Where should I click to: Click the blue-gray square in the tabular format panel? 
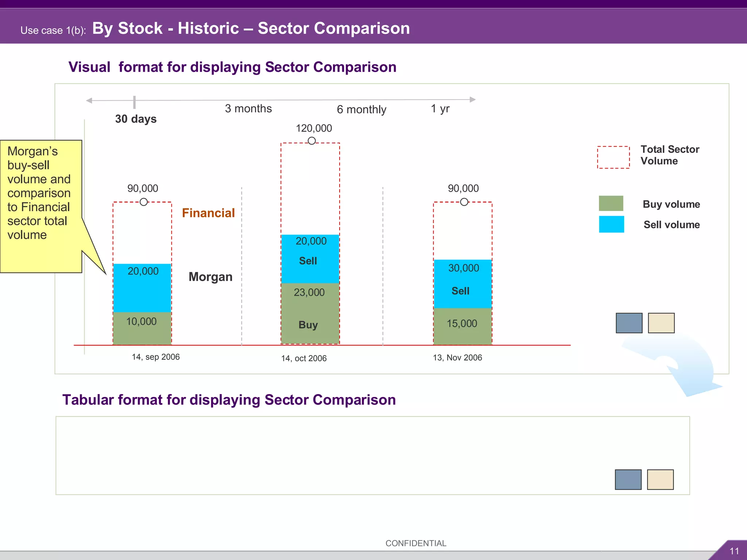[628, 479]
